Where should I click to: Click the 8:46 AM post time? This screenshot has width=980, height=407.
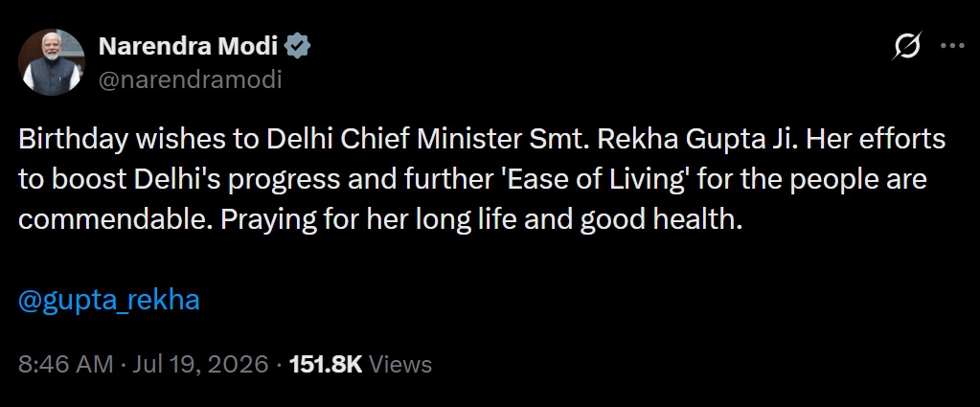coord(66,364)
